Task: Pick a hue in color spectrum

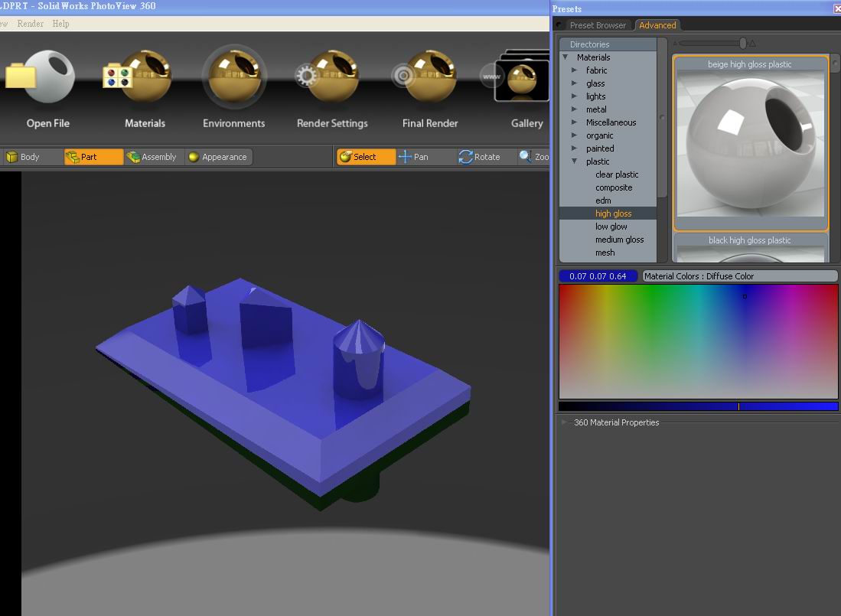Action: 699,341
